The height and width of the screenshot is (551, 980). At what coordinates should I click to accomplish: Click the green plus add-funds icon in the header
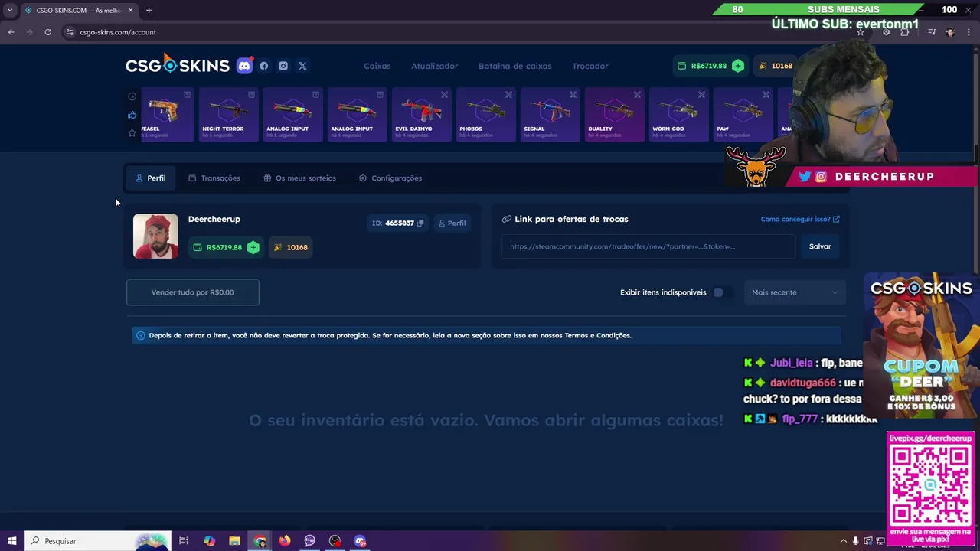[x=738, y=66]
